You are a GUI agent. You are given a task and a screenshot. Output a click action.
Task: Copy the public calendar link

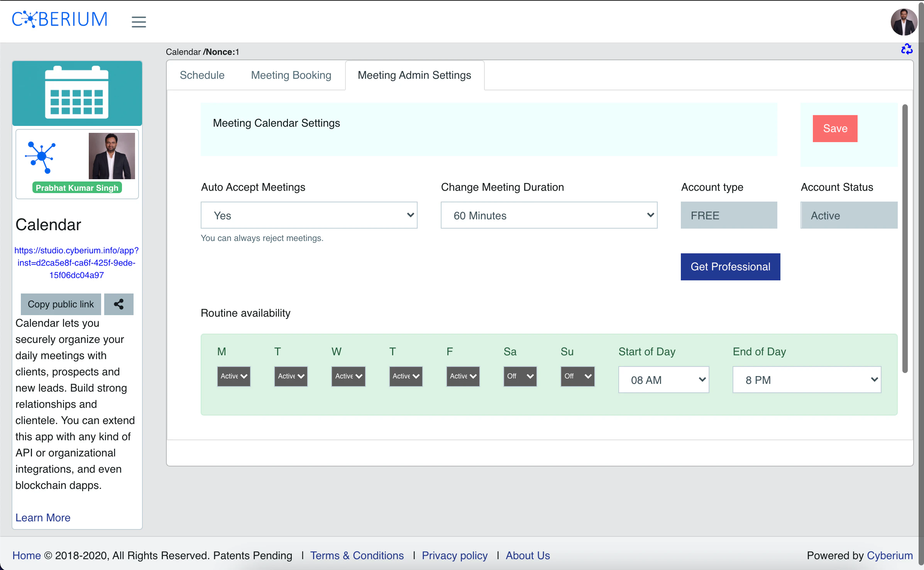click(x=61, y=304)
